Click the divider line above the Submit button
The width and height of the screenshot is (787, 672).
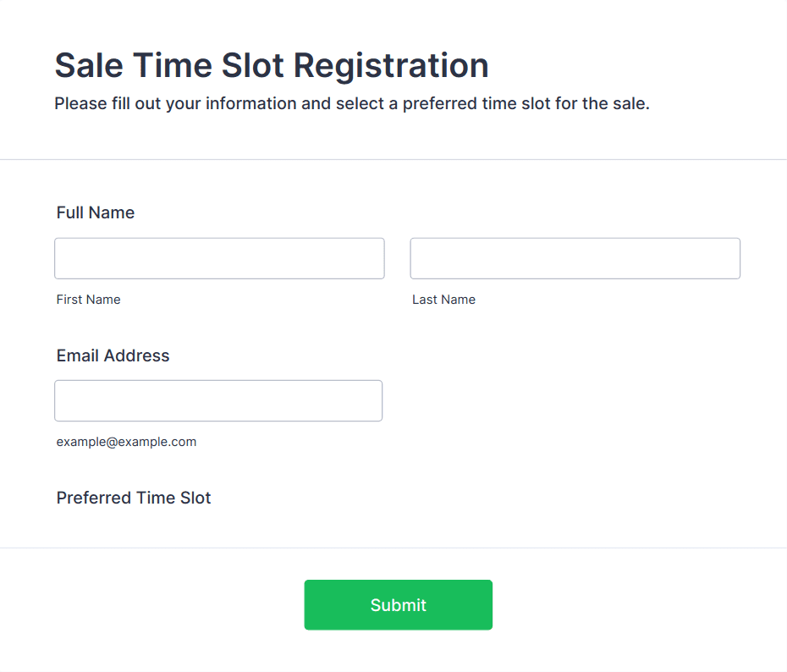coord(393,548)
